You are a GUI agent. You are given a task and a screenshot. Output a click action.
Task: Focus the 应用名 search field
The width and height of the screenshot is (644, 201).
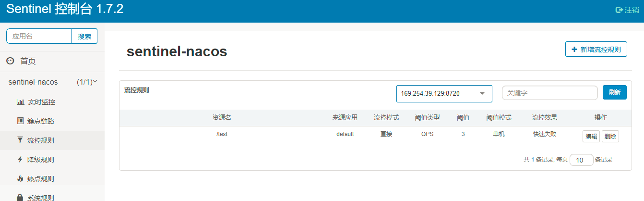tap(39, 36)
